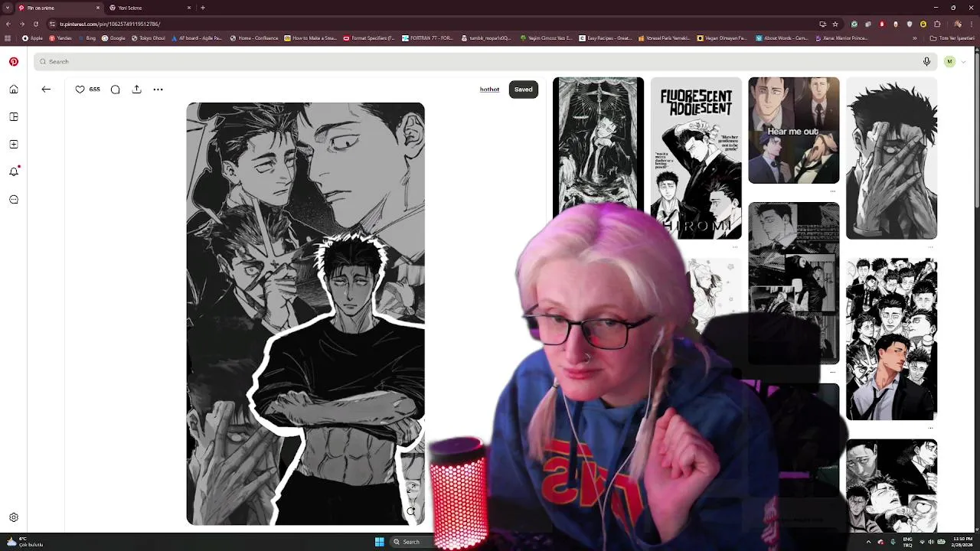Reload the page
The image size is (980, 551).
click(35, 24)
